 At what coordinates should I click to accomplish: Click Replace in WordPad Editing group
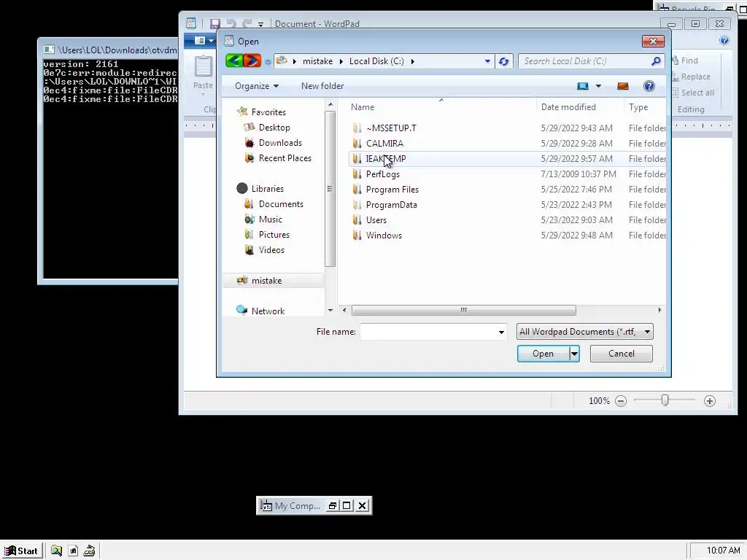click(692, 77)
